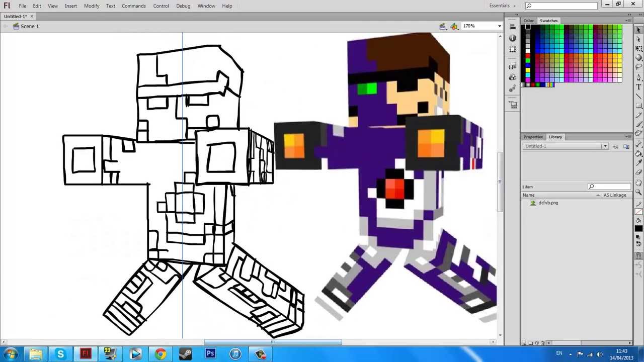Select the Eraser tool
The height and width of the screenshot is (362, 644).
[638, 172]
